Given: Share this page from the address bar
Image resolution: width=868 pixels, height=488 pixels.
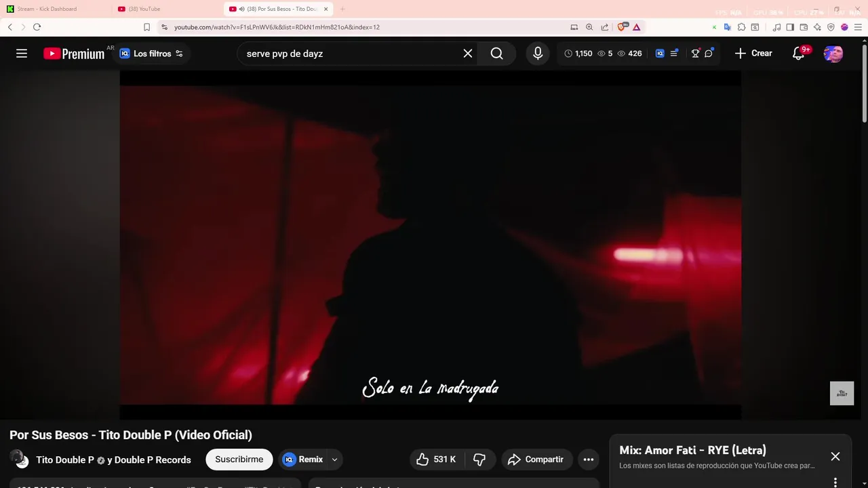Looking at the screenshot, I should pyautogui.click(x=604, y=27).
